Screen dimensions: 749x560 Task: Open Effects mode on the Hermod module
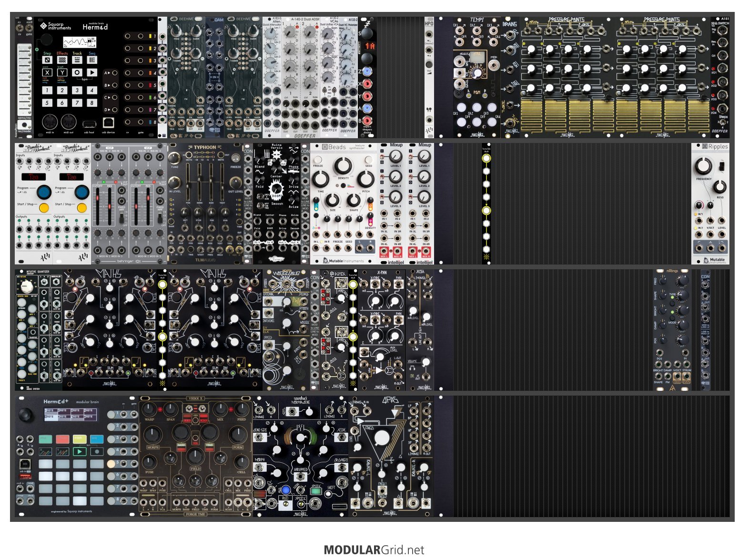point(62,60)
